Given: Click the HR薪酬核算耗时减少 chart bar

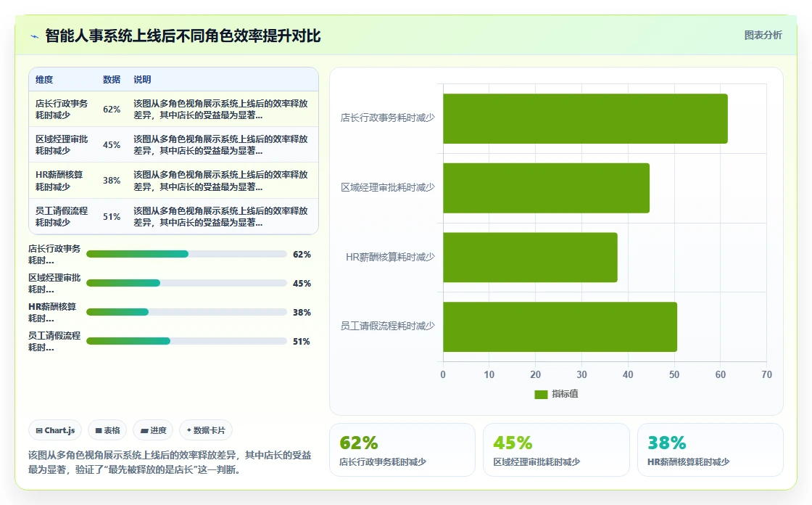Looking at the screenshot, I should [x=530, y=258].
